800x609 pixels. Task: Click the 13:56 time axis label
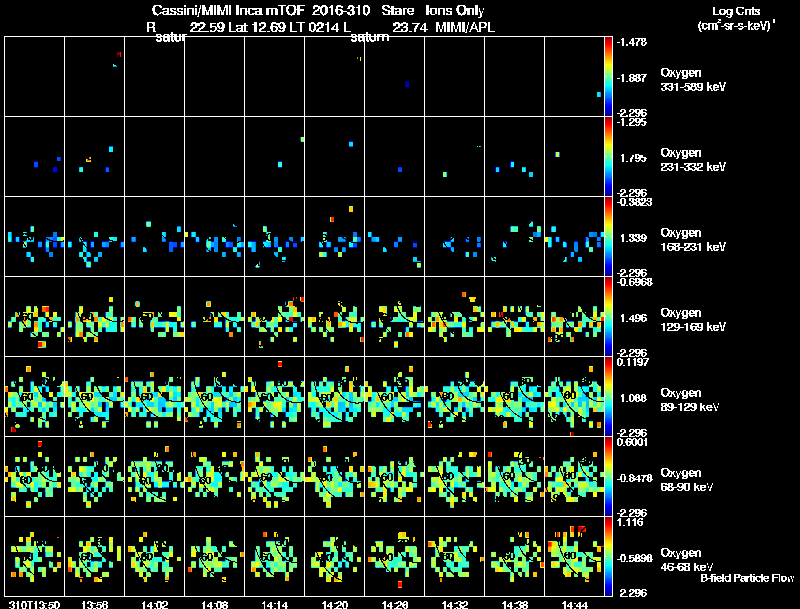point(94,604)
